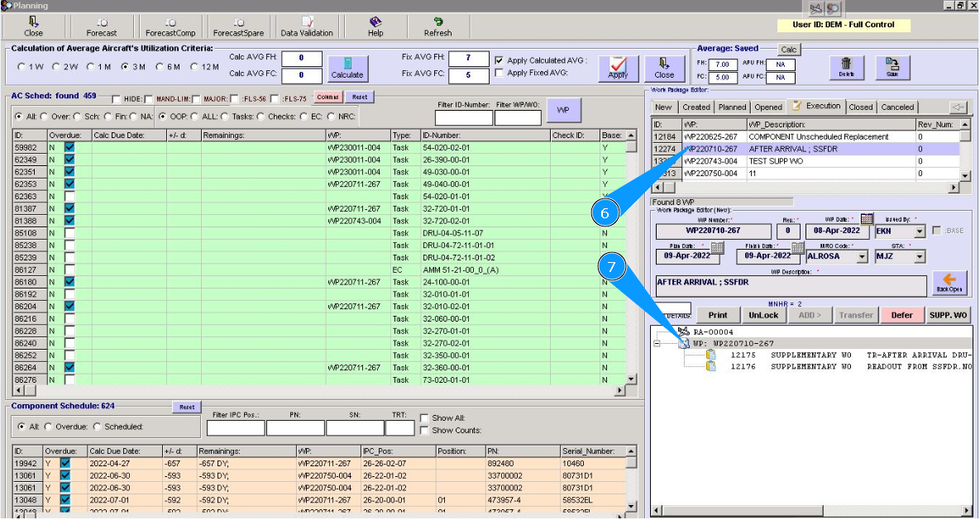980x520 pixels.
Task: Switch to the Planned tab
Action: (732, 107)
